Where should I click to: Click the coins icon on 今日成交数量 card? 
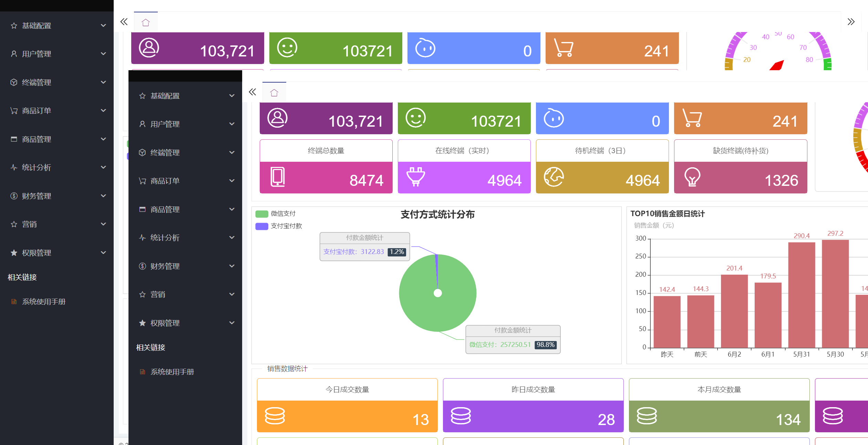point(275,416)
